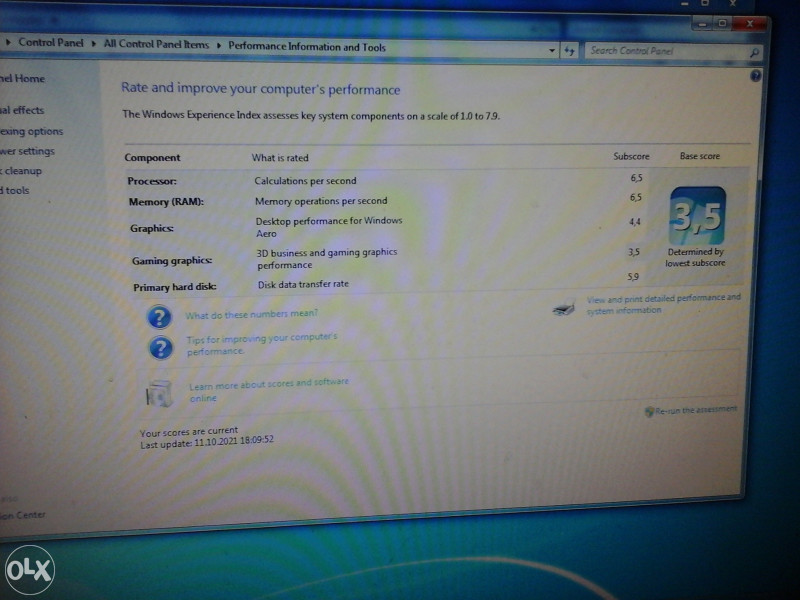The height and width of the screenshot is (600, 800).
Task: Open disk cleanup sidebar link
Action: click(x=21, y=171)
